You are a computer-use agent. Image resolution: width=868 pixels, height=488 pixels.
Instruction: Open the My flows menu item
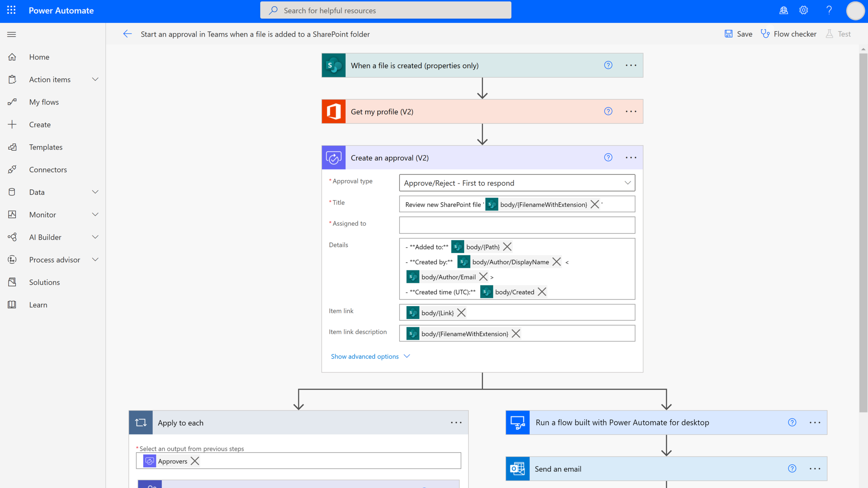point(44,102)
